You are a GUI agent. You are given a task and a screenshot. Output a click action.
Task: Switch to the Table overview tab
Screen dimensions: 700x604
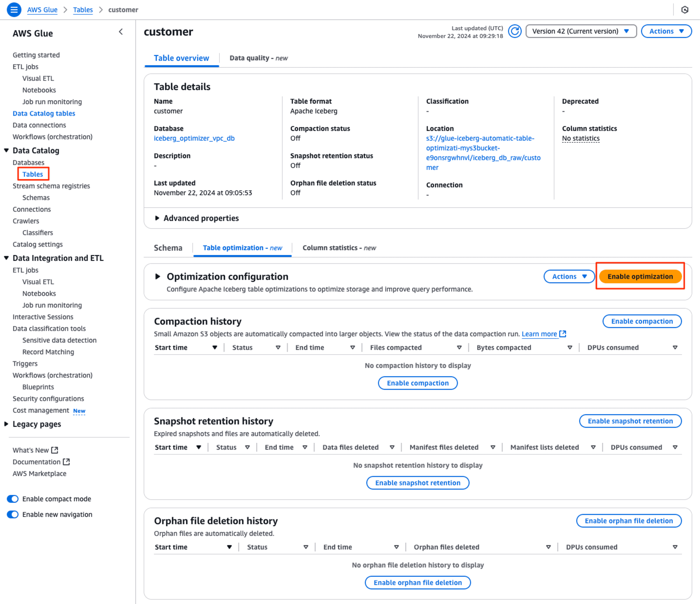(x=181, y=58)
